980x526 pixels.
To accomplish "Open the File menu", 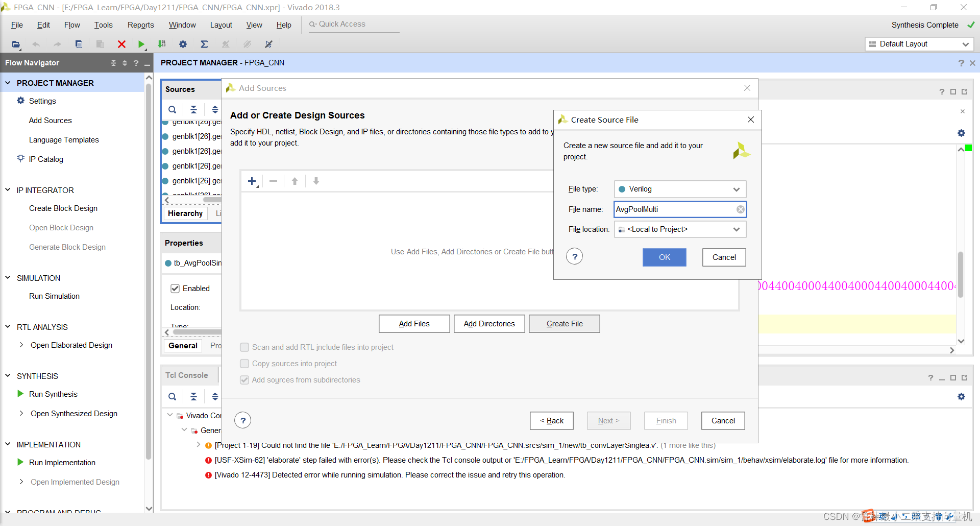I will (17, 25).
